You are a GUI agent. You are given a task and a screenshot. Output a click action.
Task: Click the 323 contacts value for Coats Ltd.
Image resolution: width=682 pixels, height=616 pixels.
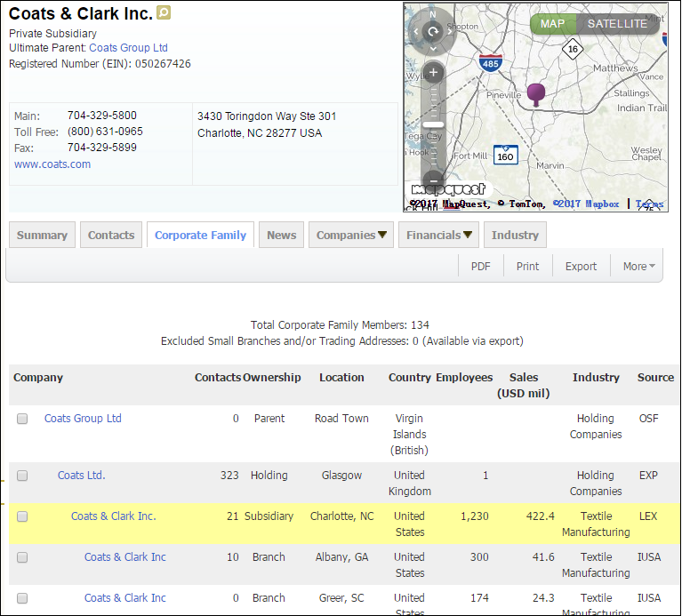229,476
